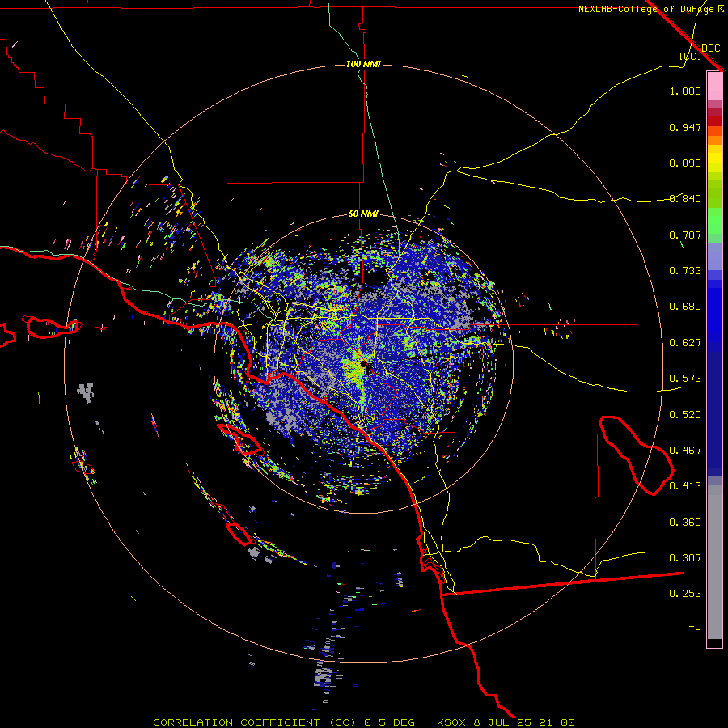Image resolution: width=728 pixels, height=728 pixels.
Task: Select the 0.680 scale value
Action: [x=685, y=307]
